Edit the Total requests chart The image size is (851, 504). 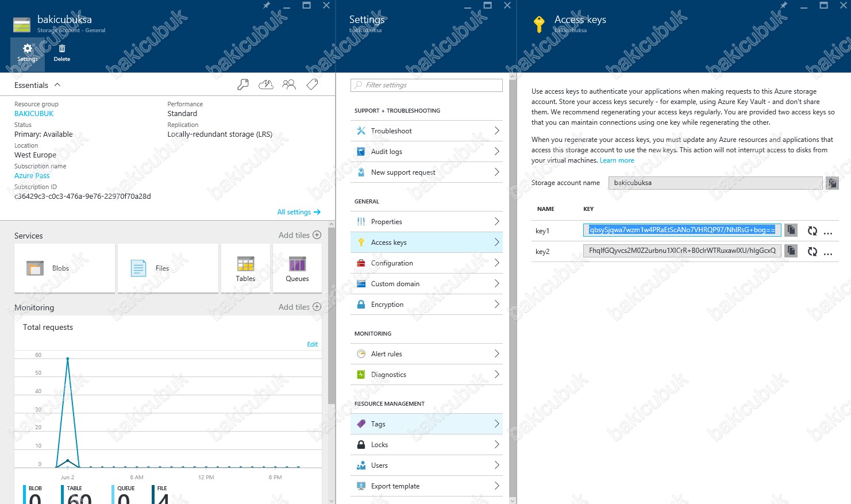[312, 344]
